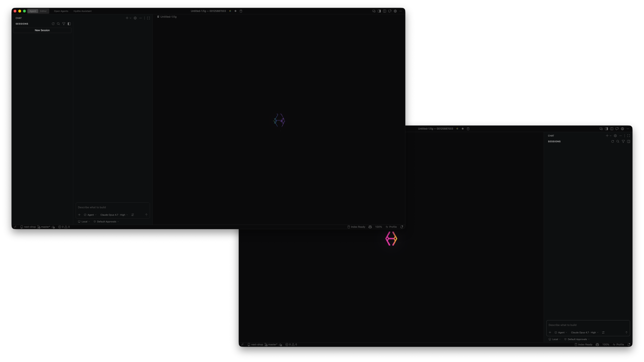Click sync cloud icon in front status bar
Image resolution: width=644 pixels, height=362 pixels.
coord(53,227)
